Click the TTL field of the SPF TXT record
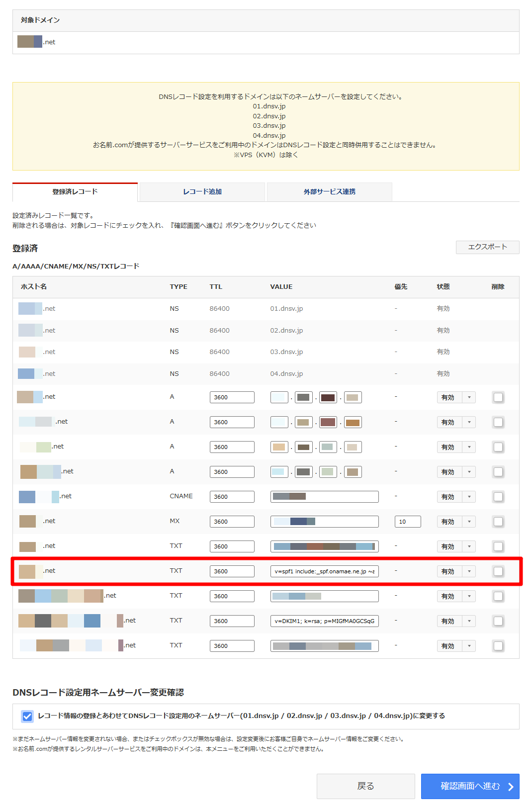Screen dimensions: 532x811 click(x=232, y=571)
